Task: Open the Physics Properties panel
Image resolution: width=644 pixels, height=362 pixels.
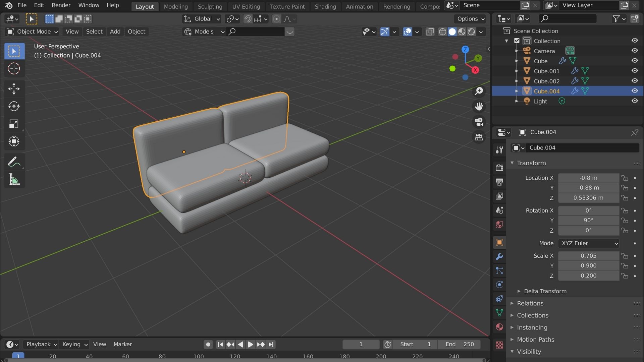Action: click(499, 285)
